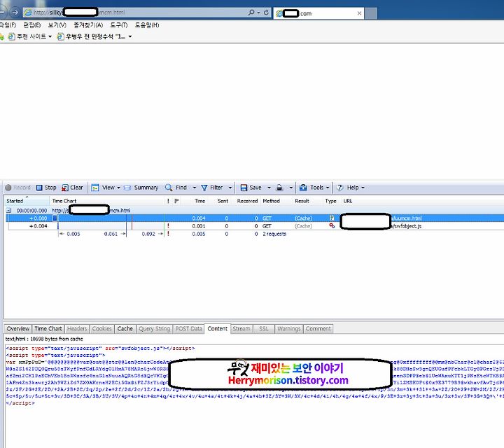This screenshot has height=448, width=504.
Task: Click the document type icon on uumcm.html row
Action: (x=332, y=218)
